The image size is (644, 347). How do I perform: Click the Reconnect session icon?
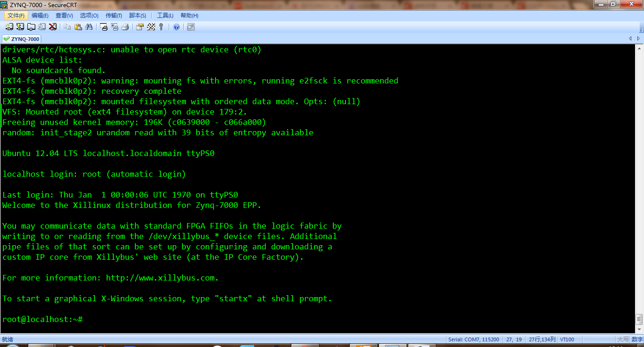42,27
